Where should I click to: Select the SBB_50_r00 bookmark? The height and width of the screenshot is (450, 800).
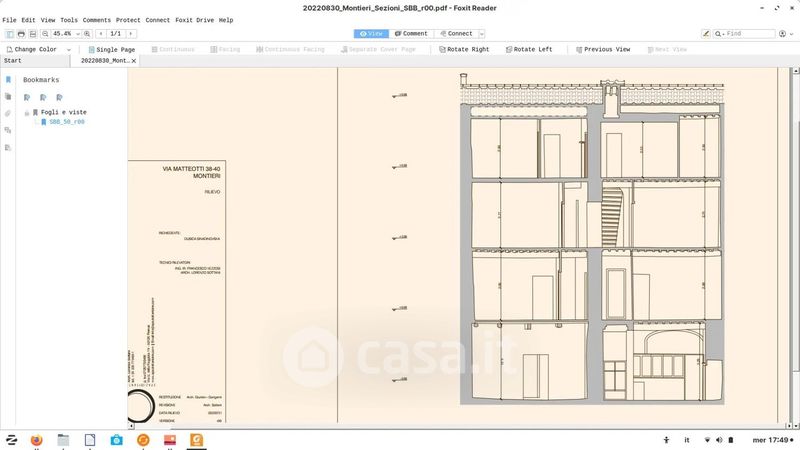[66, 122]
